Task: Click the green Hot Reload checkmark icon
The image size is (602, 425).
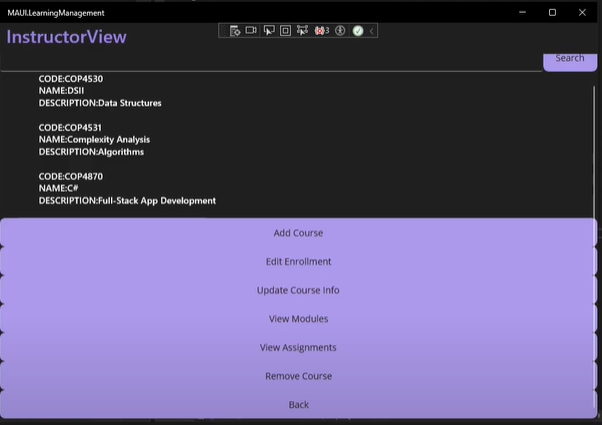Action: (x=357, y=31)
